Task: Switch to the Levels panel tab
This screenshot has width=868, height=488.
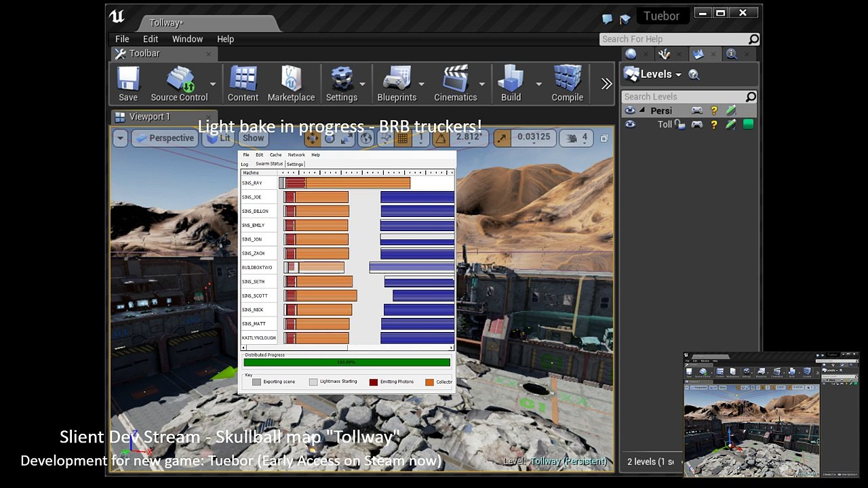Action: [x=705, y=54]
